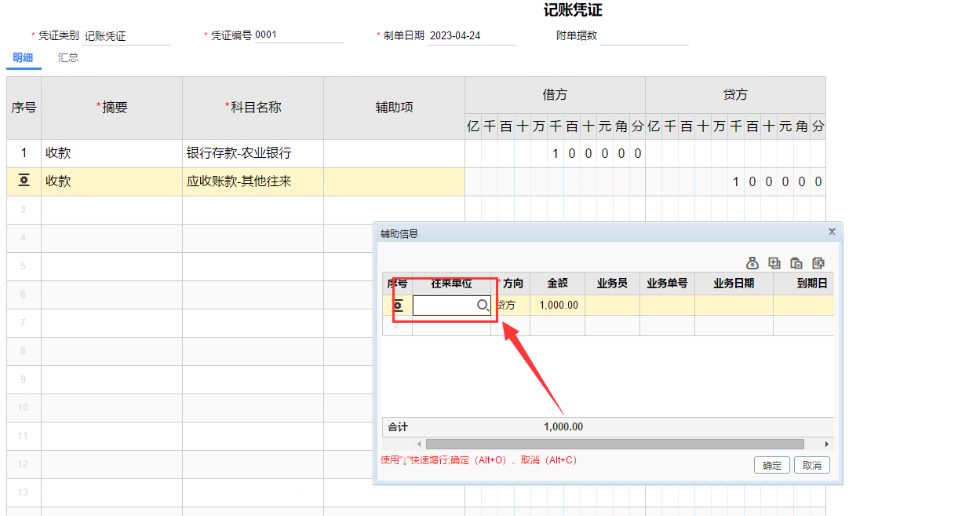Image resolution: width=980 pixels, height=516 pixels.
Task: Click the magnifier lookup icon in 往来单位 field
Action: tap(483, 305)
